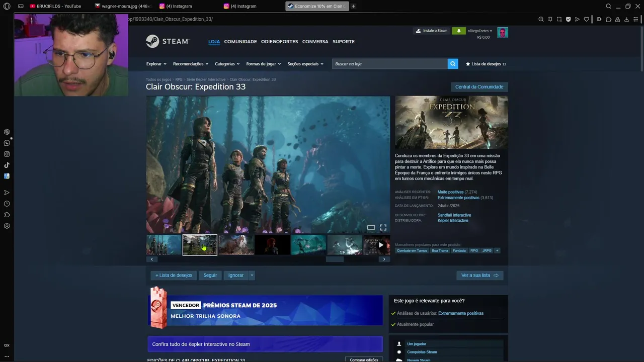Click the zoom out magnifier in address bar
Image resolution: width=644 pixels, height=362 pixels.
point(541,19)
